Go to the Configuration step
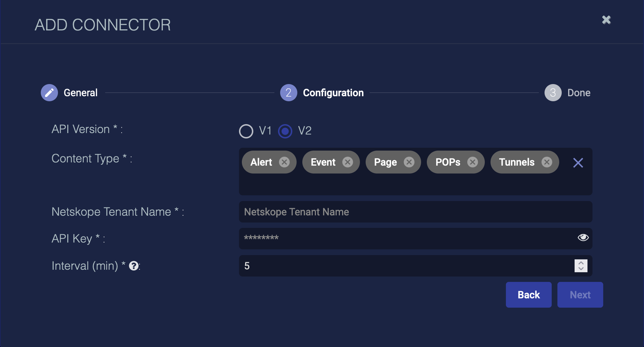Image resolution: width=644 pixels, height=347 pixels. pyautogui.click(x=288, y=93)
